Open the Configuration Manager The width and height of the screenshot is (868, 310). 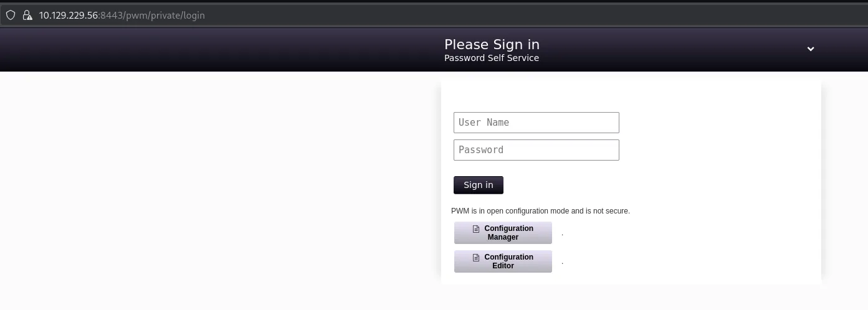(x=503, y=233)
